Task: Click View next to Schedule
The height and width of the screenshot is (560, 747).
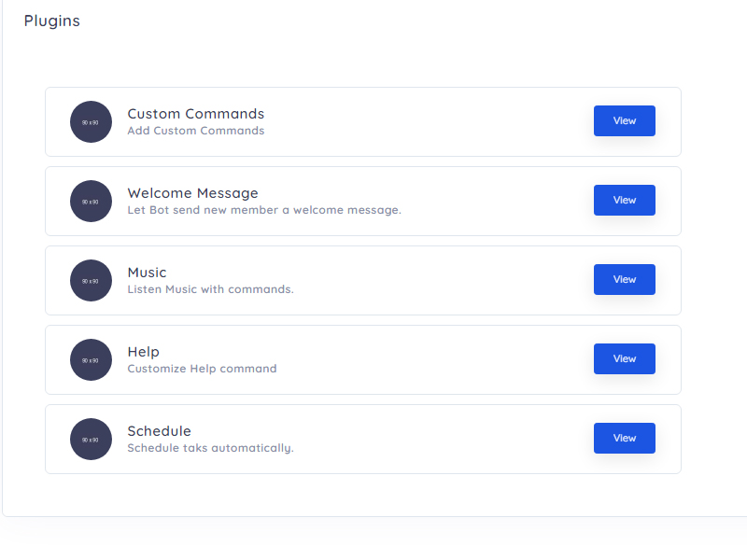Action: 624,438
